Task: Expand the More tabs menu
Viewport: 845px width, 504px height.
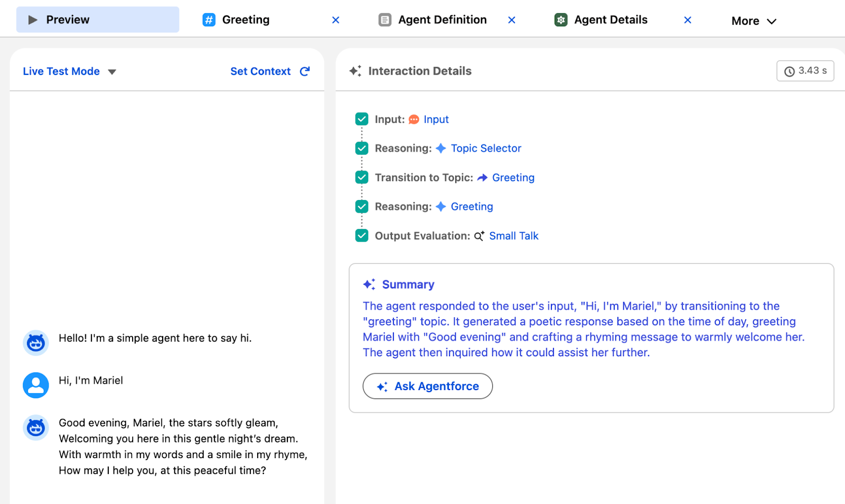Action: click(754, 21)
